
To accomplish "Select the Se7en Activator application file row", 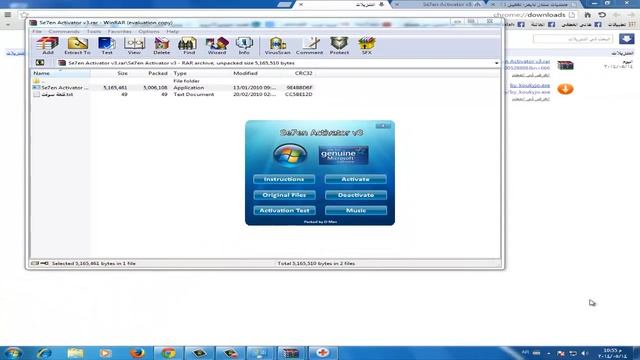I will point(173,87).
